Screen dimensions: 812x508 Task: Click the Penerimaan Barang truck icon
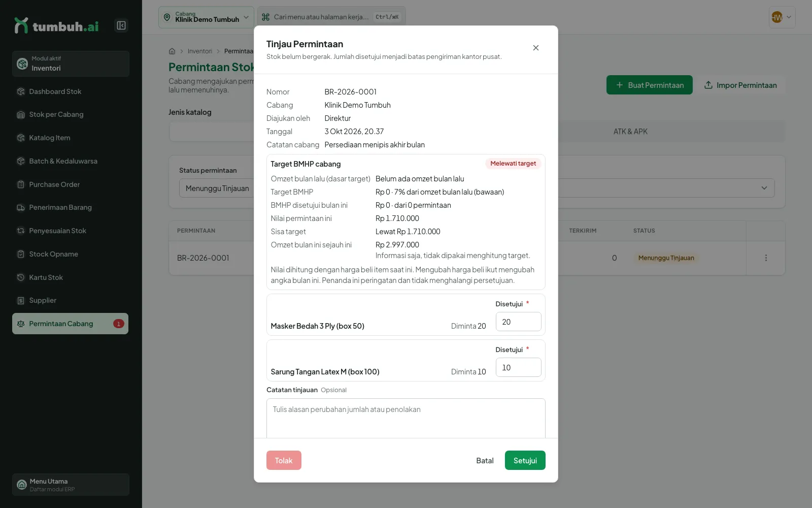tap(21, 208)
